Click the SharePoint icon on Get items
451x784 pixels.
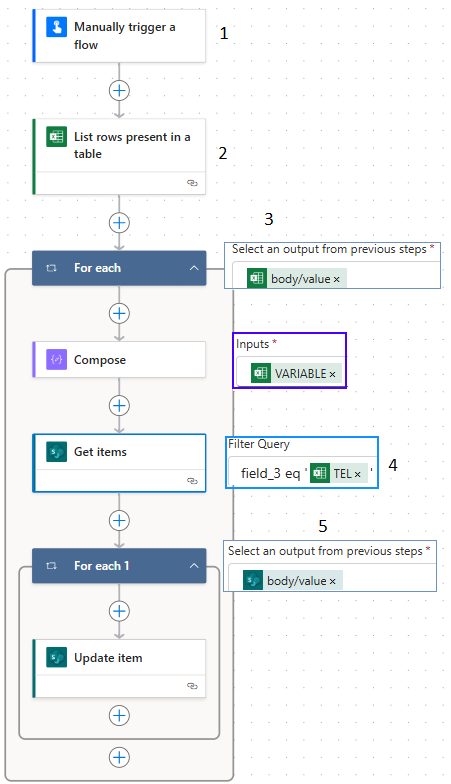click(56, 452)
